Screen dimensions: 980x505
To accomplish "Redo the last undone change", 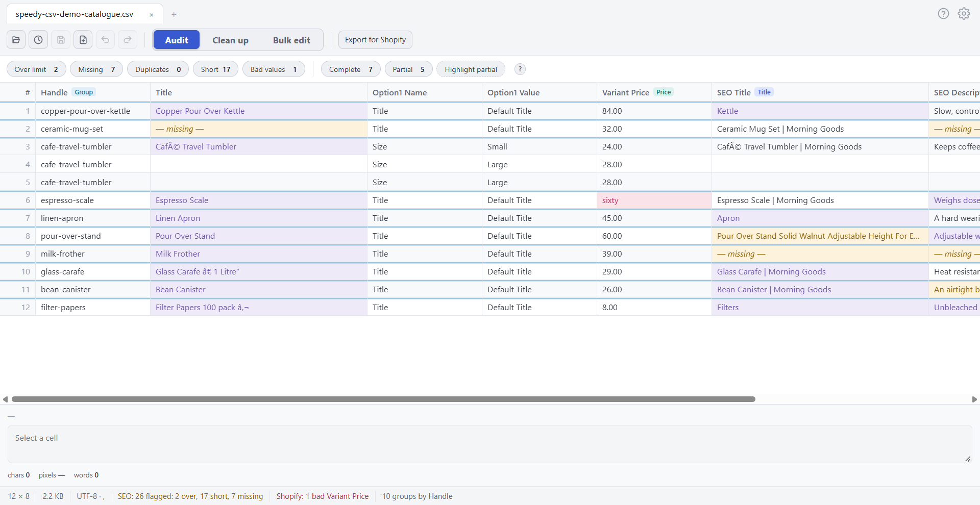I will (128, 40).
